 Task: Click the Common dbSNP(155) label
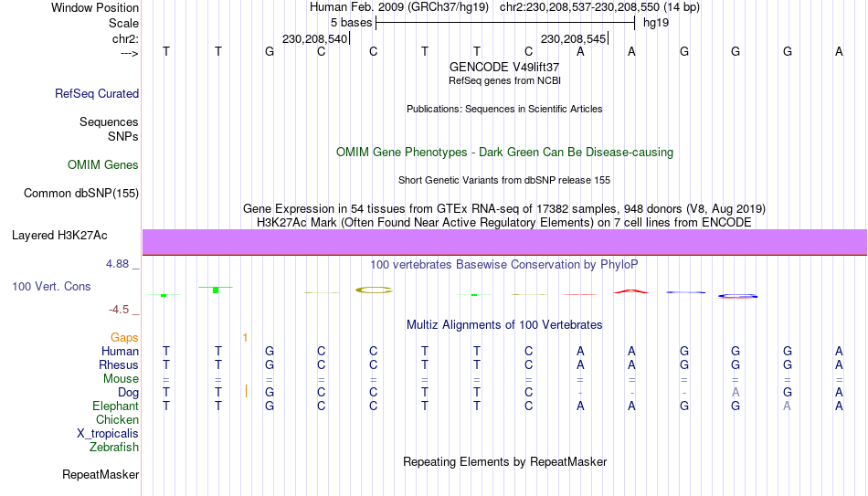point(81,194)
